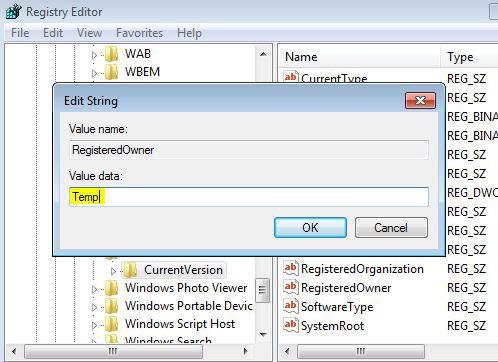Click the WBEM folder icon
Viewport: 498px width, 362px height.
(111, 72)
